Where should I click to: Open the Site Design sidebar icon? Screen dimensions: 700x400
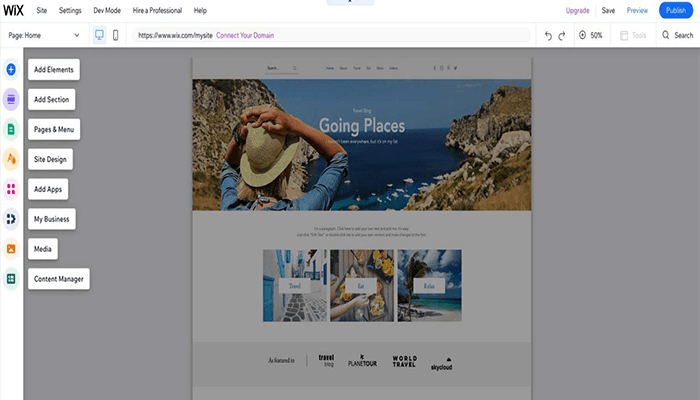pyautogui.click(x=11, y=159)
